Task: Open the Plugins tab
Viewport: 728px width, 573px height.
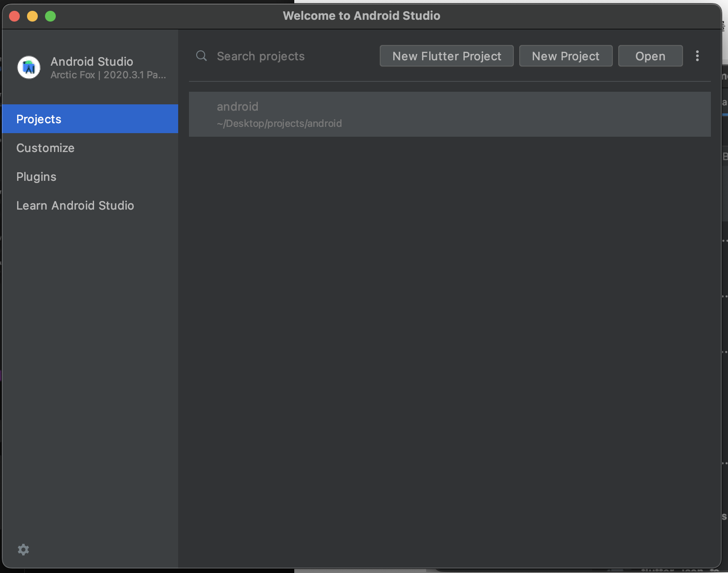Action: 90,176
